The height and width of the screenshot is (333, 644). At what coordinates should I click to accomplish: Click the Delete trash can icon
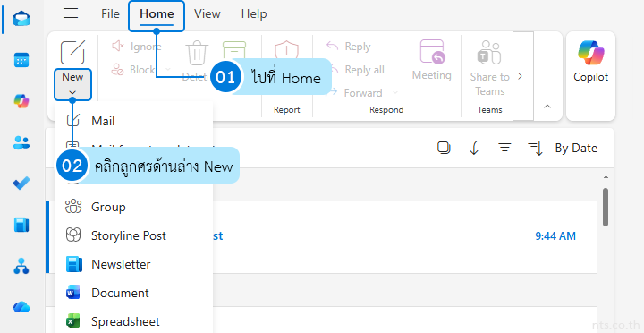pos(197,54)
